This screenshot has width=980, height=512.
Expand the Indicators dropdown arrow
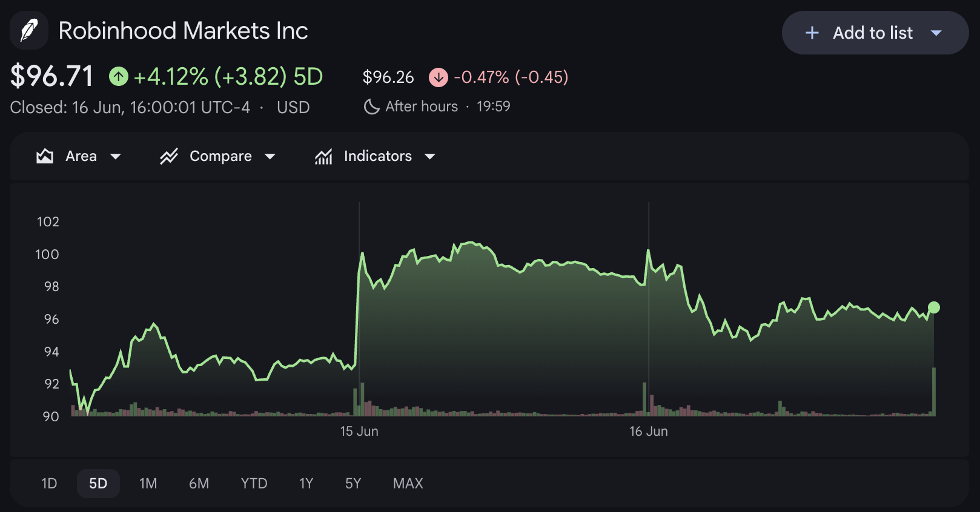pyautogui.click(x=430, y=157)
